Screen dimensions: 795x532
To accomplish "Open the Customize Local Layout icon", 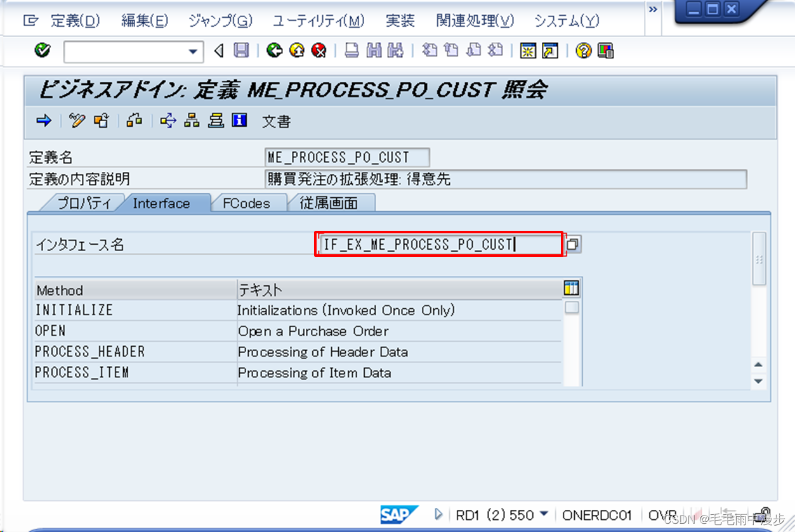I will click(x=606, y=51).
